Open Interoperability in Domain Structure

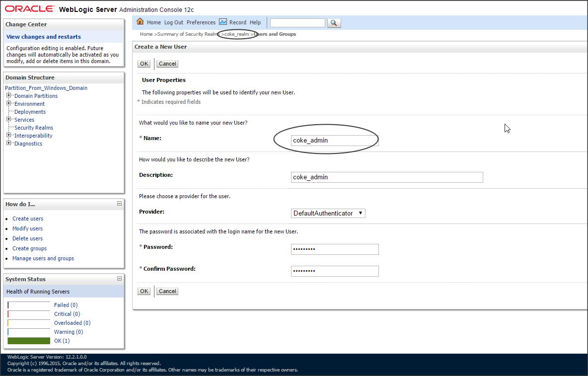click(33, 136)
